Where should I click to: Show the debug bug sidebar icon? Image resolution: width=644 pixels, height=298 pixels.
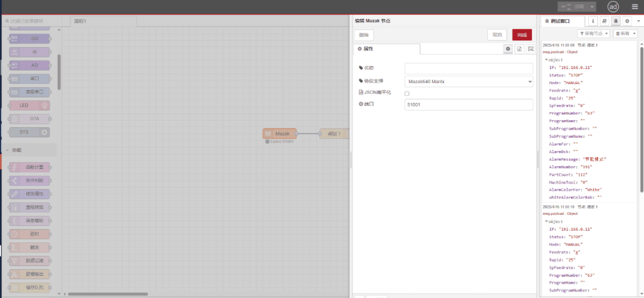click(616, 21)
